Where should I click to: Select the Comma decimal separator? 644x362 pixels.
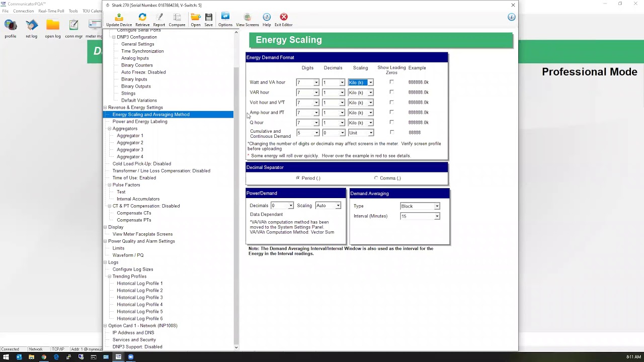[376, 178]
